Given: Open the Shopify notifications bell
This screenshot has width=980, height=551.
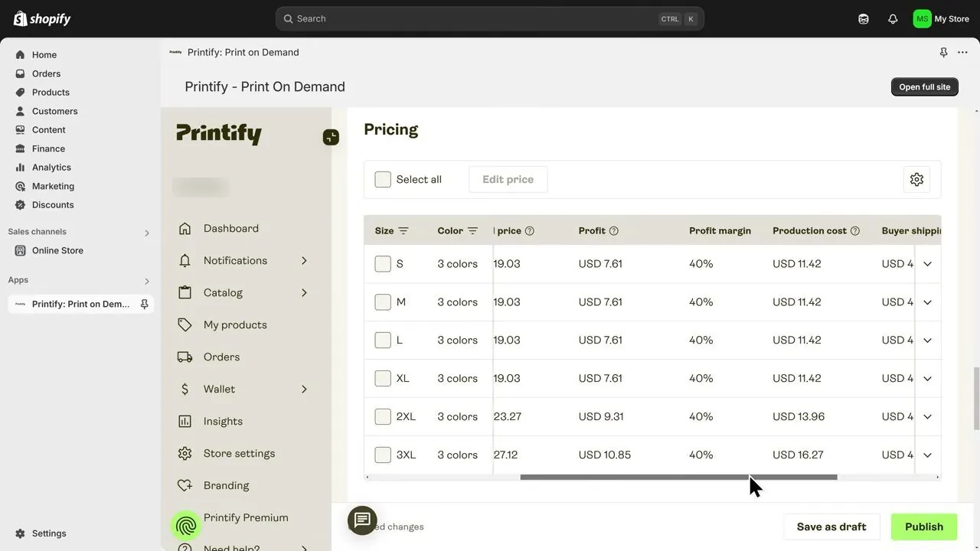Looking at the screenshot, I should [893, 19].
